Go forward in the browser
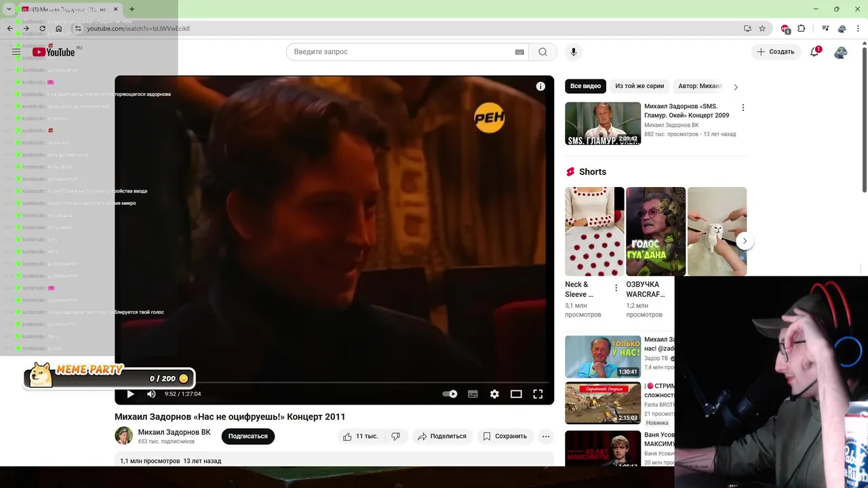The width and height of the screenshot is (868, 488). 26,28
